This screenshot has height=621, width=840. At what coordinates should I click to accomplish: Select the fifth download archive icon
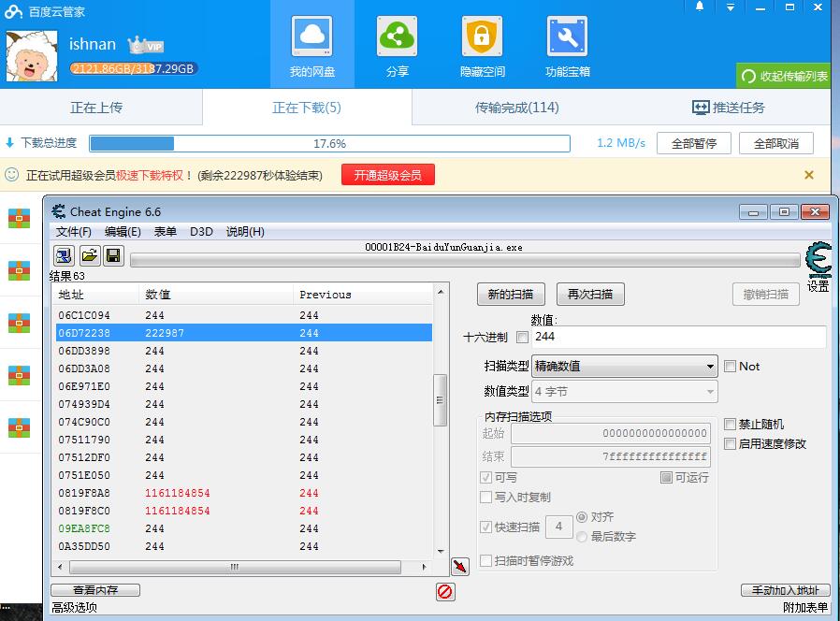(19, 427)
